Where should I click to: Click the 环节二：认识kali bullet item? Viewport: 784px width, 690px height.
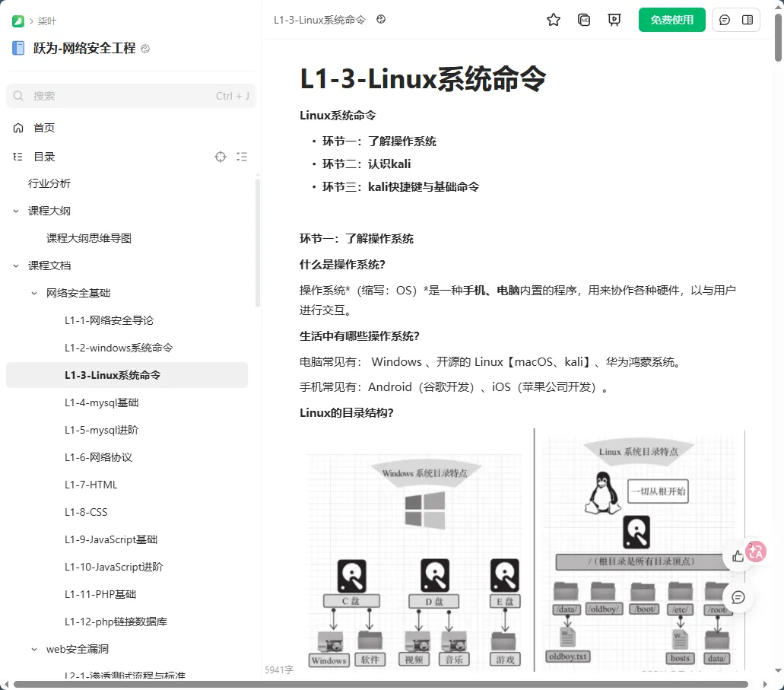367,164
